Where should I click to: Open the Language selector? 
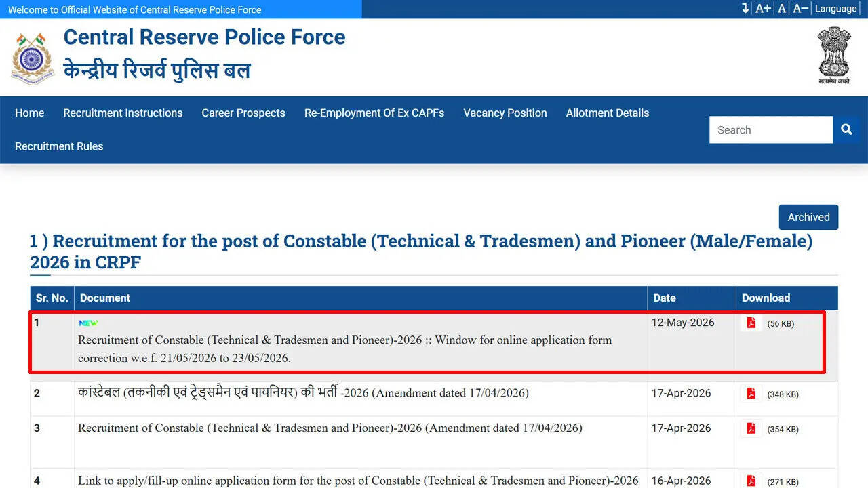835,9
